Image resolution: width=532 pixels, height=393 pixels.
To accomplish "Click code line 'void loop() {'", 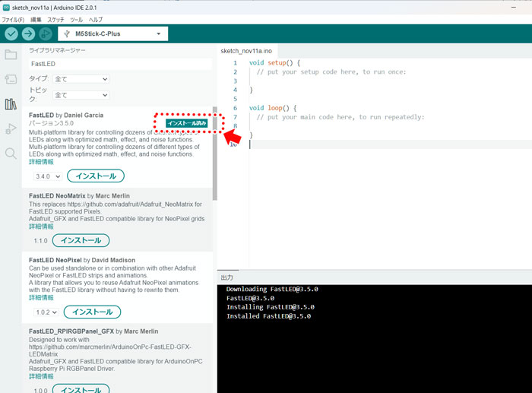I will click(273, 108).
